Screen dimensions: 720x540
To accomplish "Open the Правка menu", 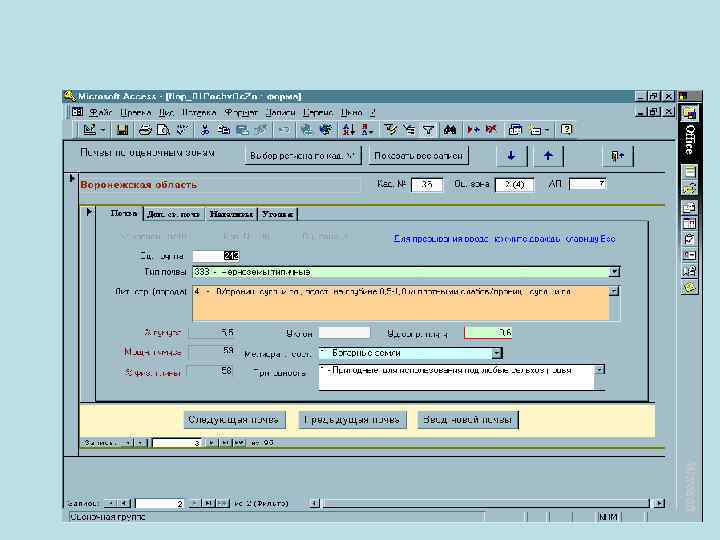I will tap(135, 112).
